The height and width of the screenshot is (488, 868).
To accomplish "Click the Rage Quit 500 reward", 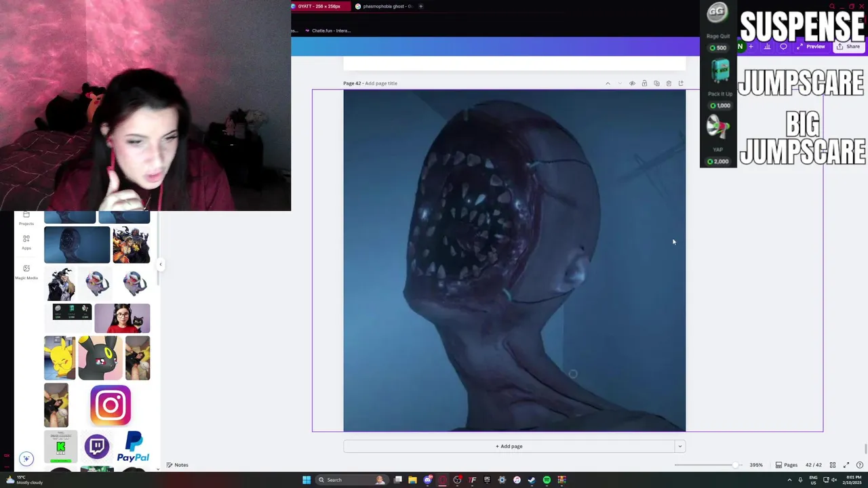I will 717,27.
